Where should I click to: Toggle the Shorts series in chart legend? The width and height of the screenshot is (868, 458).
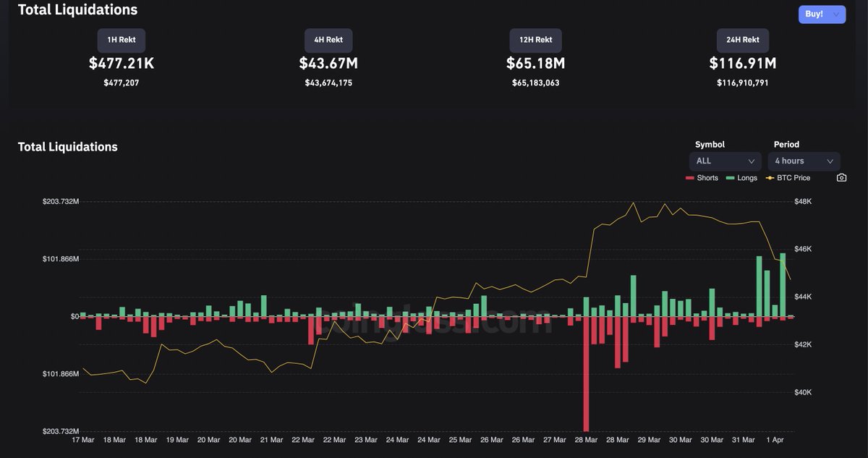(x=702, y=178)
